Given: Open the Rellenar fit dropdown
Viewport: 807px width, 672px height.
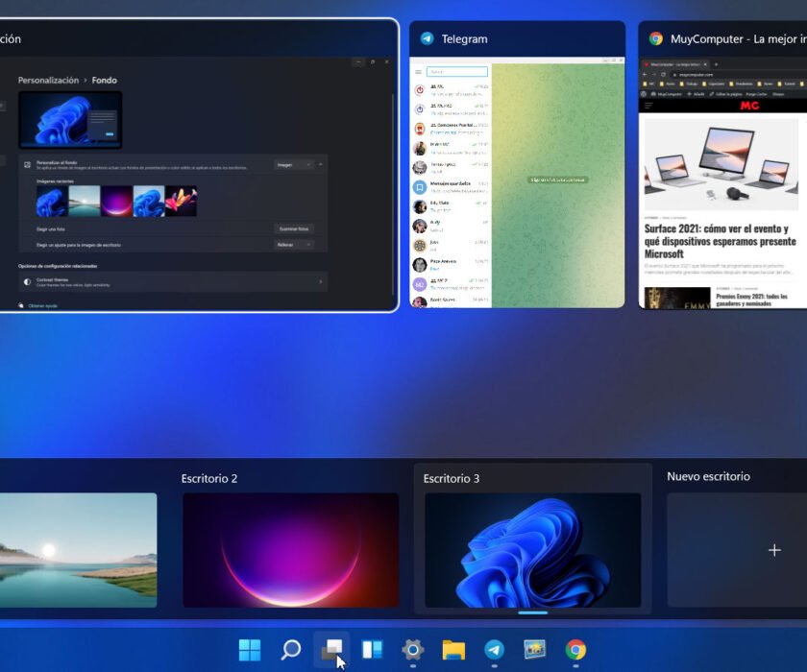Looking at the screenshot, I should pos(294,245).
